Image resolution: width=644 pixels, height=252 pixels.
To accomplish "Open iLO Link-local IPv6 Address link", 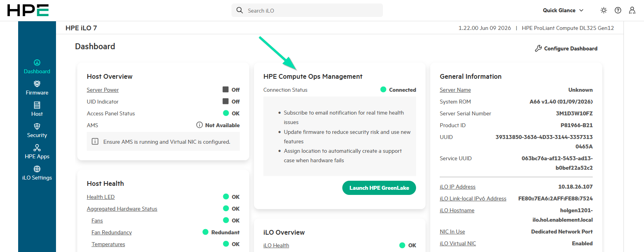I will point(473,198).
